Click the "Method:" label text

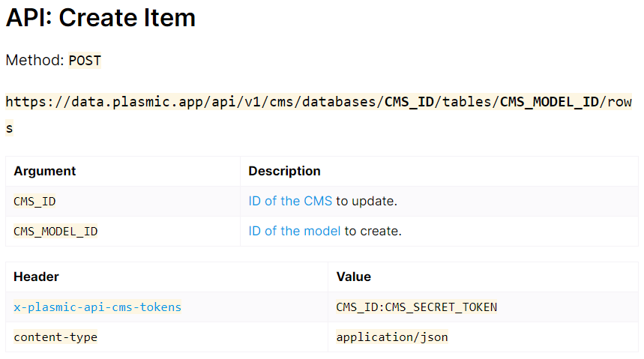pyautogui.click(x=34, y=61)
